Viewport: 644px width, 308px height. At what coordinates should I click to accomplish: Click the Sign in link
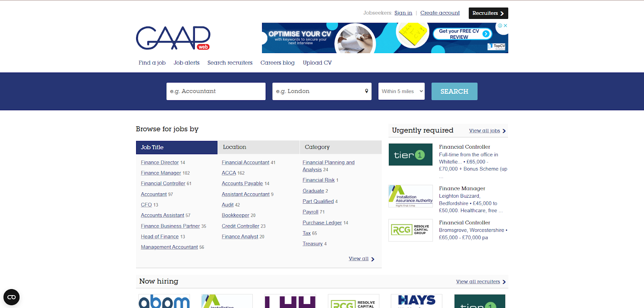403,13
